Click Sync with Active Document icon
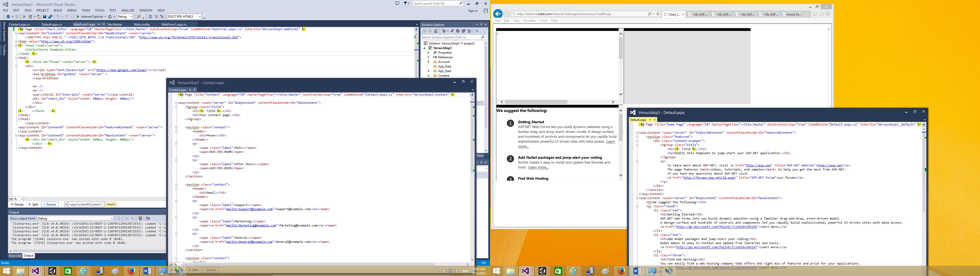 tap(452, 31)
